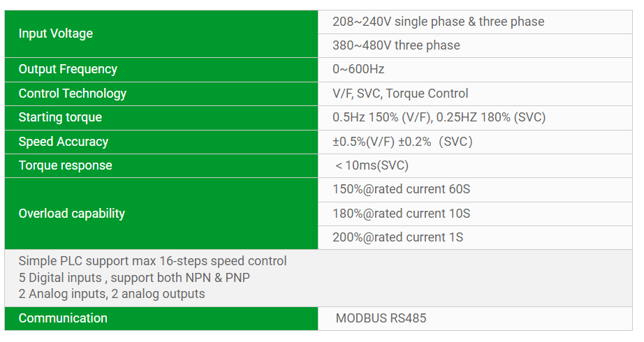Click the Torque response label
This screenshot has height=342, width=644.
tap(65, 165)
